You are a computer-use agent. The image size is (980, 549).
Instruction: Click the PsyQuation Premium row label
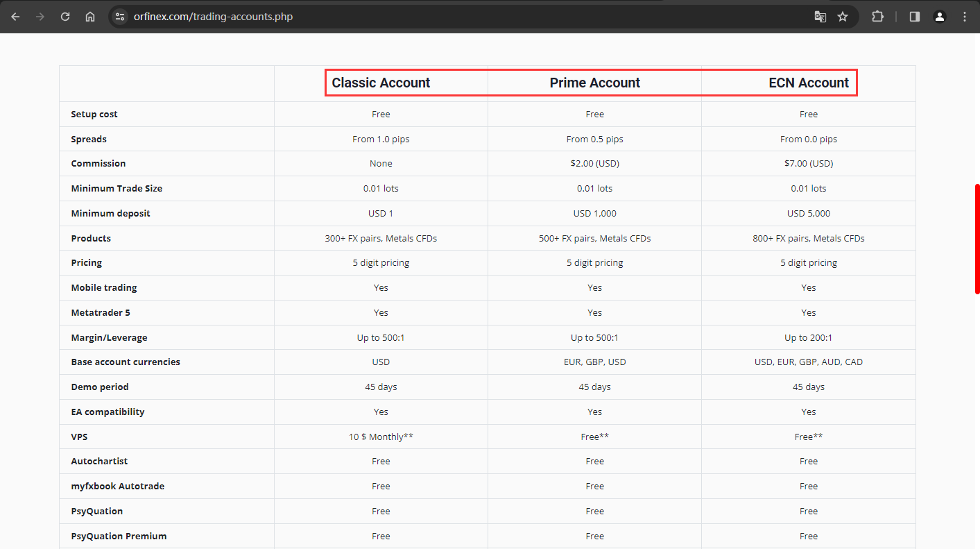pos(119,536)
